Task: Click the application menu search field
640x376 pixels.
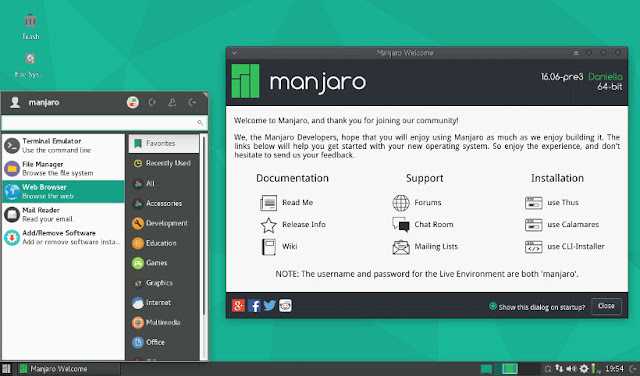Action: click(x=104, y=122)
